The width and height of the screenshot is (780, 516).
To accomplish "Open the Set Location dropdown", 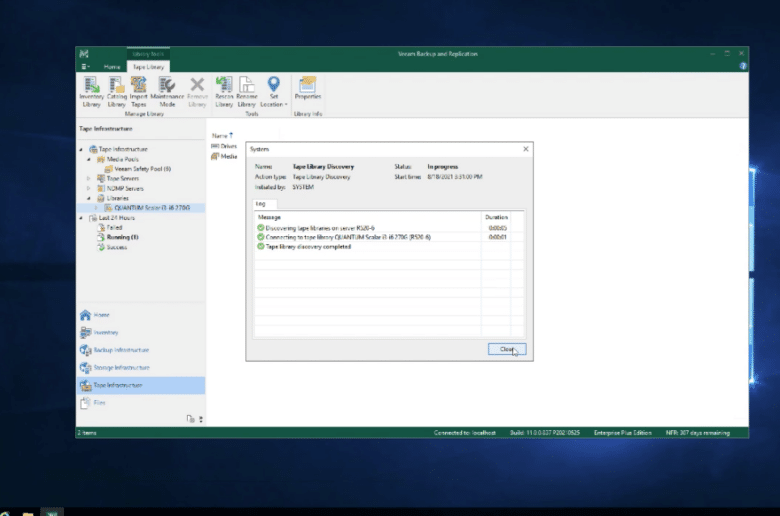I will coord(274,92).
